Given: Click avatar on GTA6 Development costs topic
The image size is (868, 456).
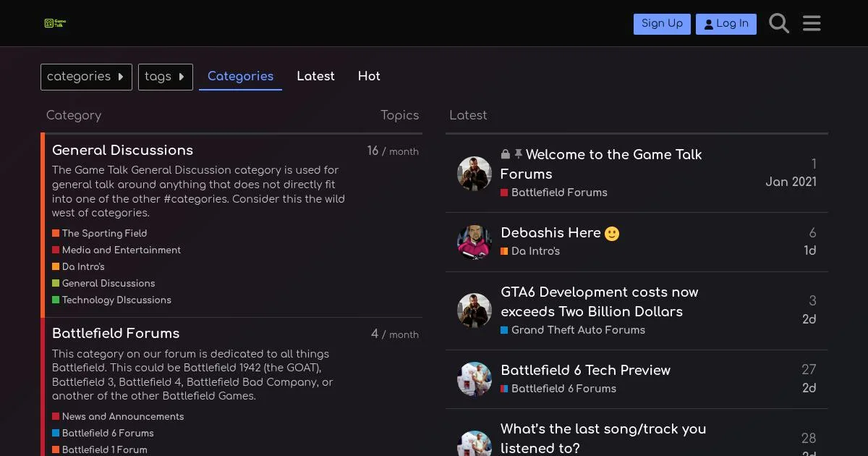Looking at the screenshot, I should 475,311.
